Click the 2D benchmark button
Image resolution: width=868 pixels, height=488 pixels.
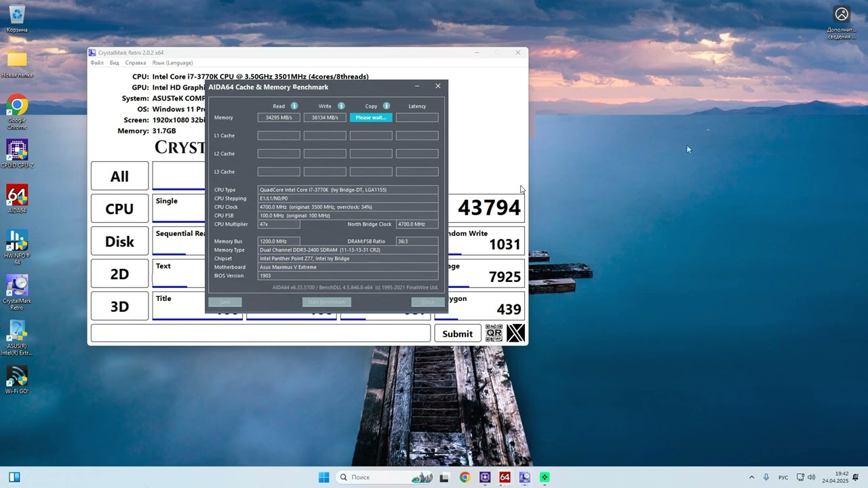[x=119, y=274]
